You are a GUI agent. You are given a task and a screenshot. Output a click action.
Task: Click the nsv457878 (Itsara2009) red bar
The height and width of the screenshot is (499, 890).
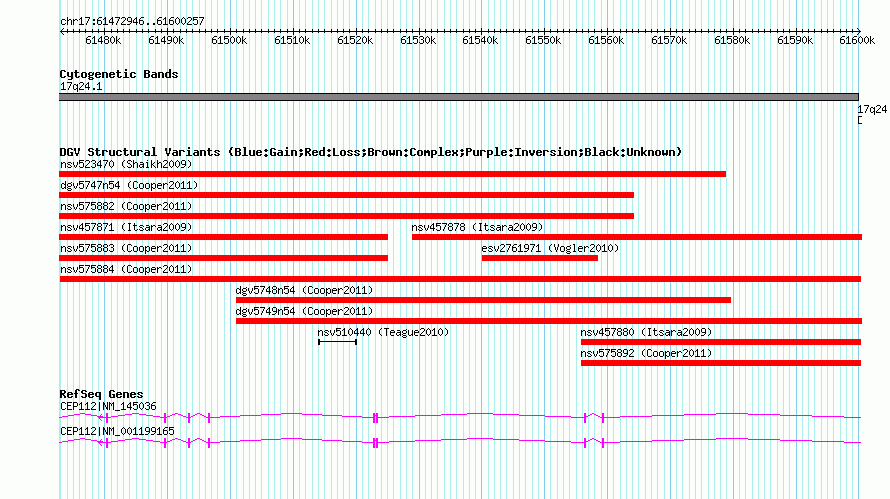[x=637, y=237]
